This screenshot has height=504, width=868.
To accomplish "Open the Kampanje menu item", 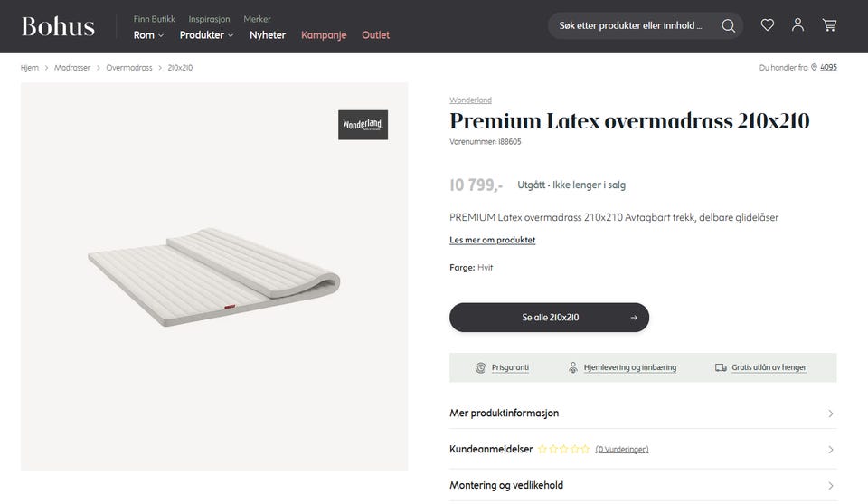I will pos(324,35).
